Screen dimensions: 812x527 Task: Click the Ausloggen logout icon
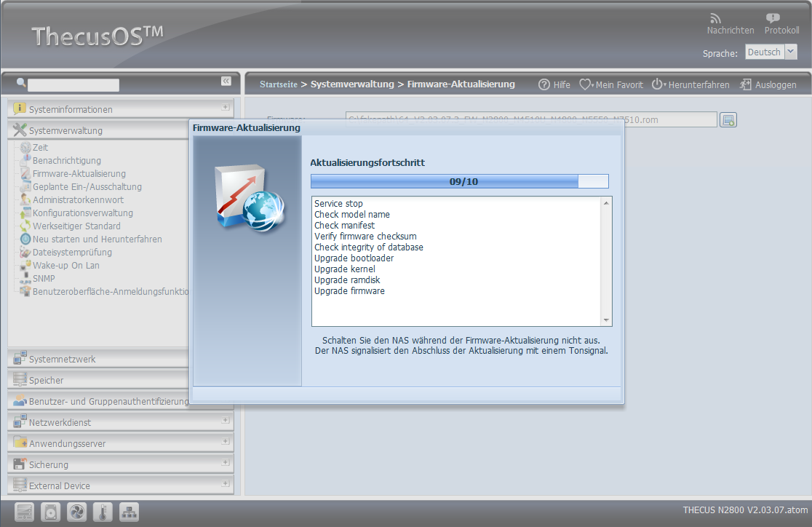tap(745, 84)
